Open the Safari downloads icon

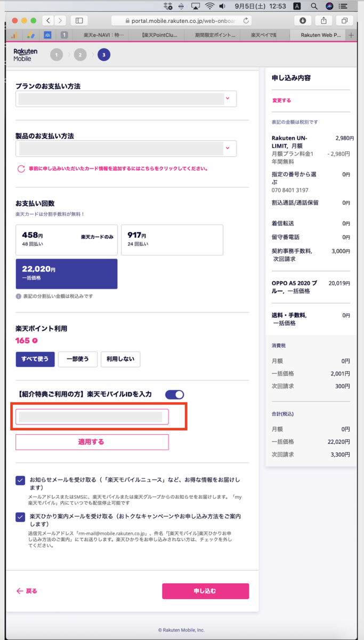tap(303, 20)
